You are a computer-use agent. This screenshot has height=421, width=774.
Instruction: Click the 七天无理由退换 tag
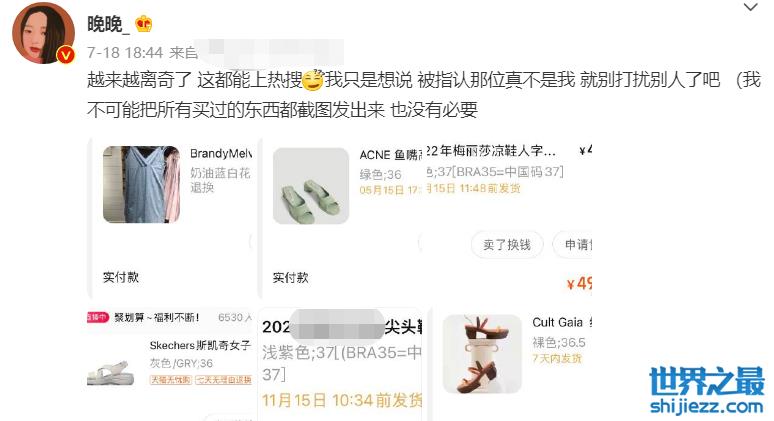(224, 380)
